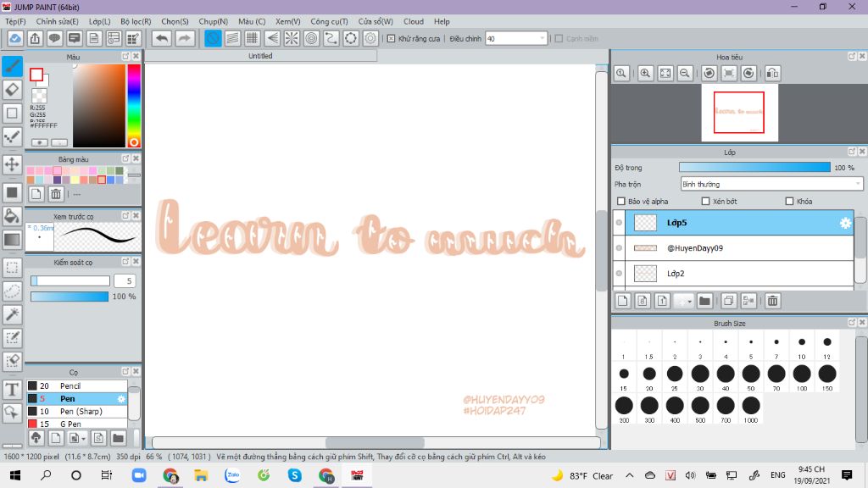
Task: Enable the radial snap guide
Action: click(292, 39)
